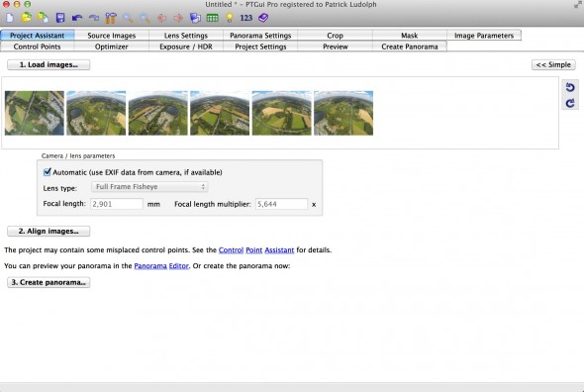Toggle the window fullscreen arrows icon

(x=578, y=5)
